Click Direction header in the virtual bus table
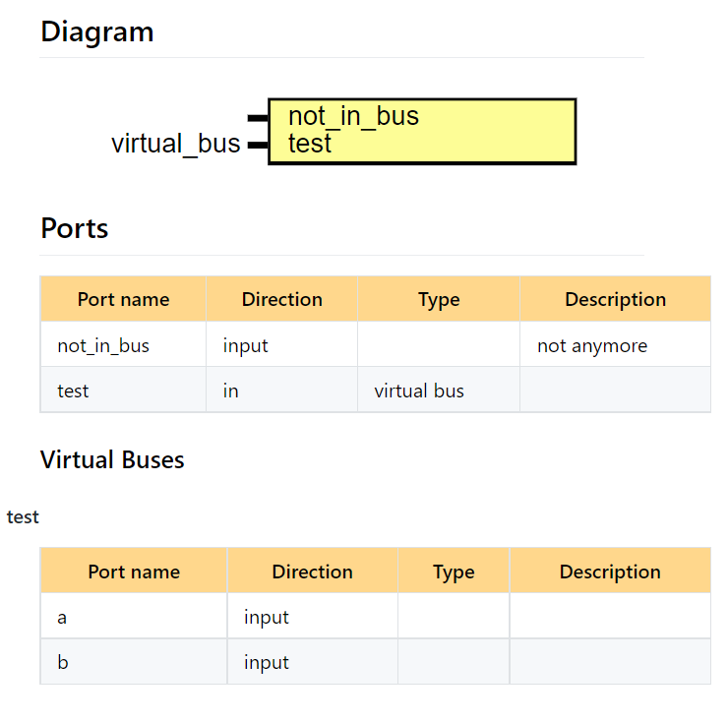The image size is (728, 723). [x=313, y=572]
